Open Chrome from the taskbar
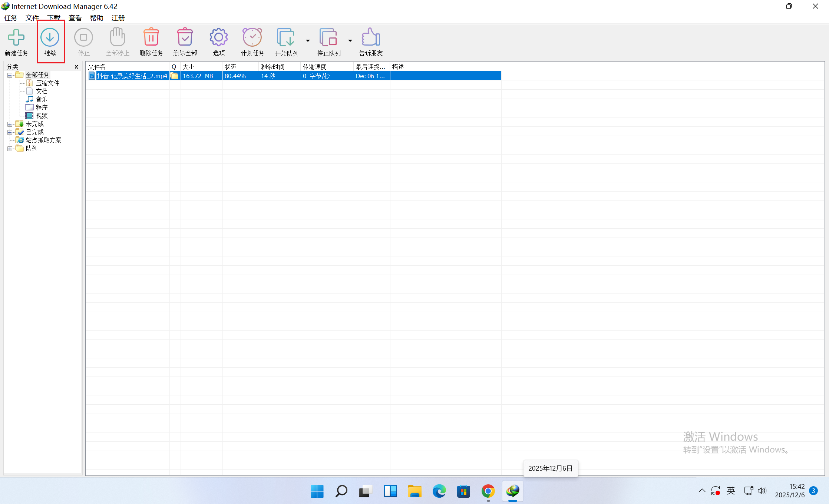Screen dimensions: 829x504 click(488, 491)
